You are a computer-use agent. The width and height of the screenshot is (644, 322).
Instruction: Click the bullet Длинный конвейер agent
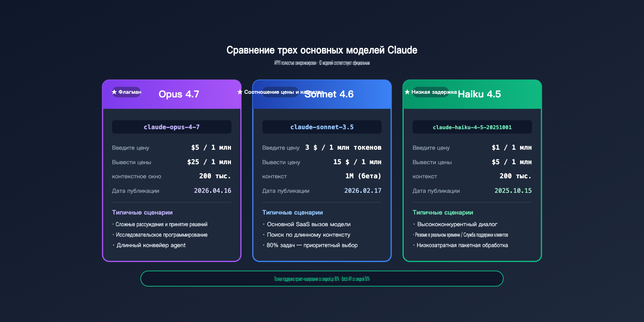click(149, 246)
